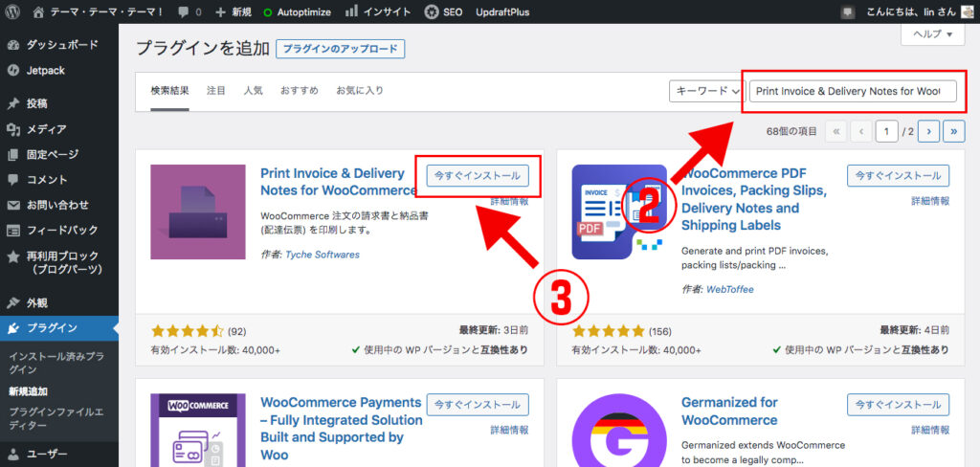Open 詳細情報 for WooCommerce PDF Invoices
The image size is (980, 467).
tap(930, 201)
